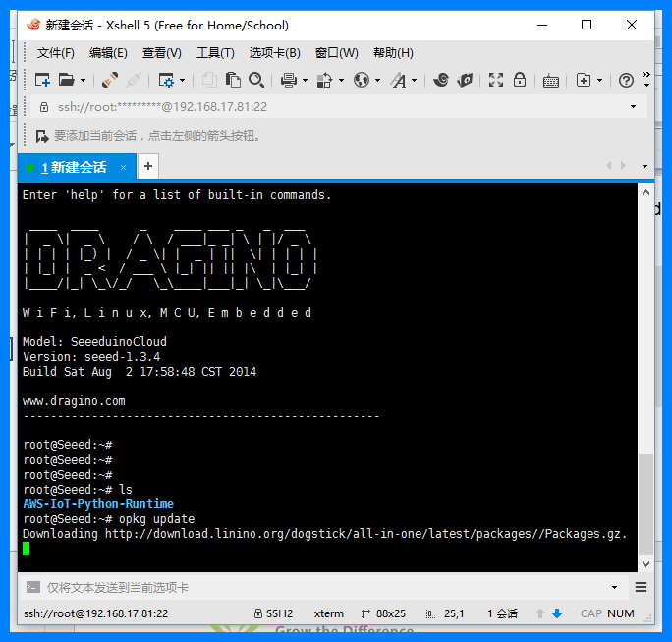Click the upload arrow in status bar
Viewport: 672px width, 642px height.
point(540,613)
